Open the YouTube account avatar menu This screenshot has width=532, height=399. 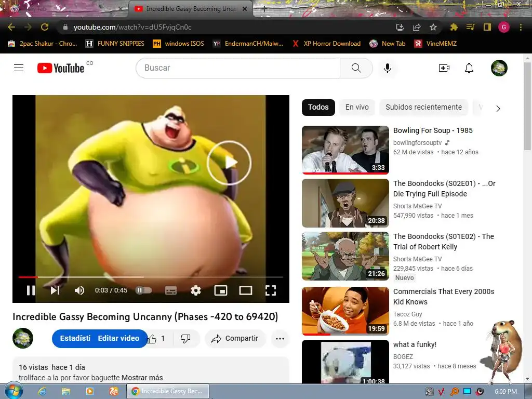[x=499, y=68]
